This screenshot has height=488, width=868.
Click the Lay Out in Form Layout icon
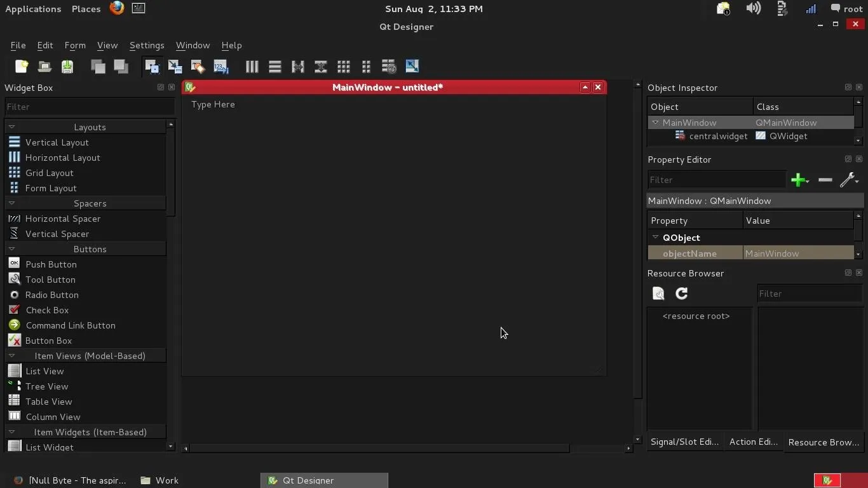coord(366,66)
